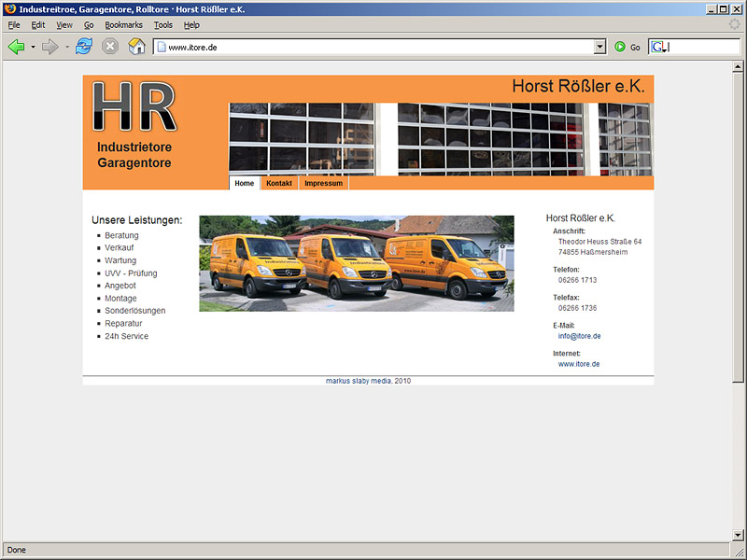Reload the page with the Refresh icon
Screen dimensions: 747x560
coord(84,47)
